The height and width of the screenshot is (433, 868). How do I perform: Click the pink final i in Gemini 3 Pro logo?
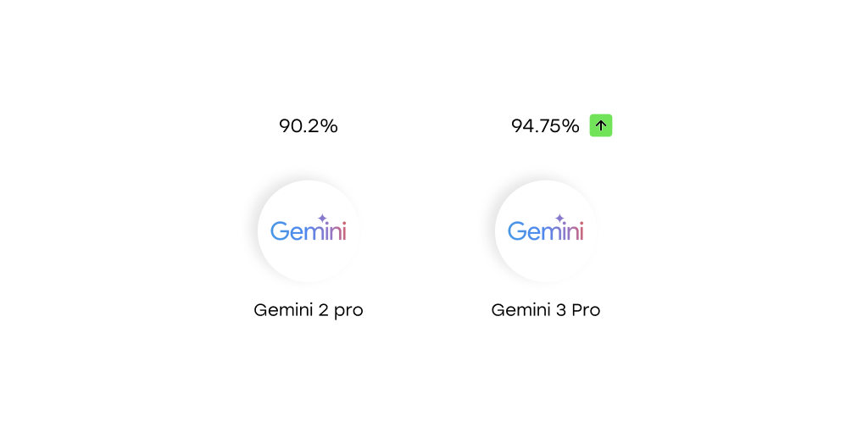[581, 231]
